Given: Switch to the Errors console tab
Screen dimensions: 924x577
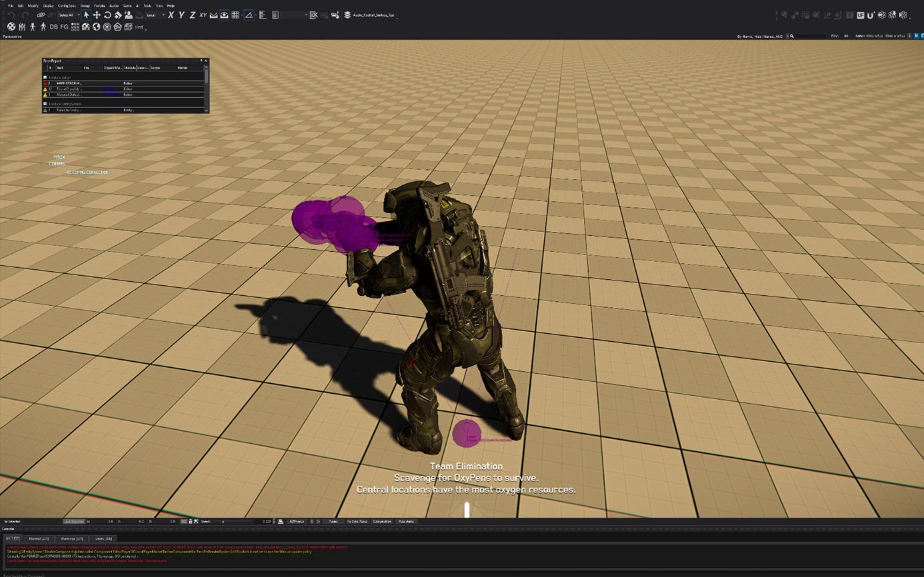Looking at the screenshot, I should (x=103, y=538).
